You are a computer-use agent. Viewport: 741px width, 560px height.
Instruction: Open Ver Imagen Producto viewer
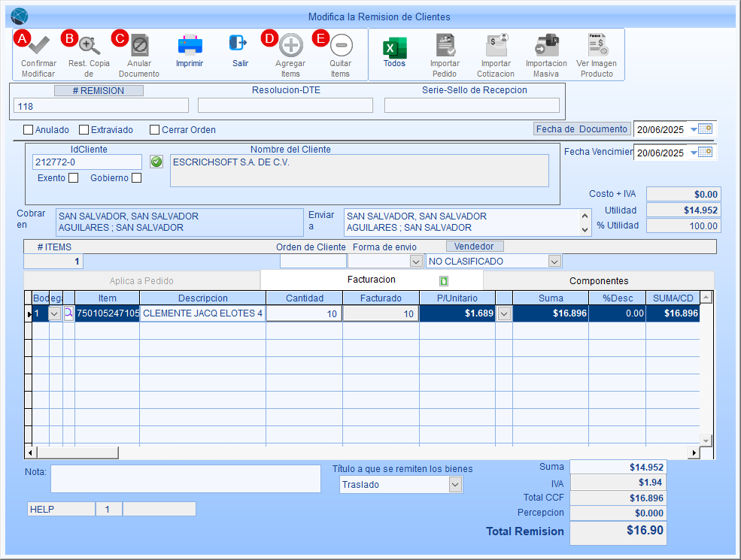tap(597, 47)
